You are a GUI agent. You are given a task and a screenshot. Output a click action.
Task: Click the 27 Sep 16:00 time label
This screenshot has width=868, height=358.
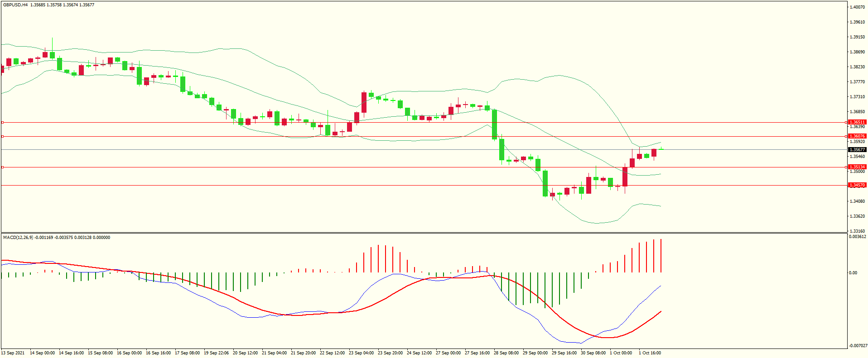coord(477,353)
